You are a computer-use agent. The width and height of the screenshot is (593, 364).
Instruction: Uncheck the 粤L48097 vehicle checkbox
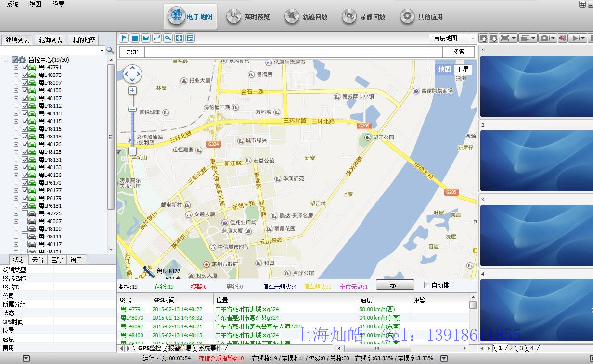25,83
